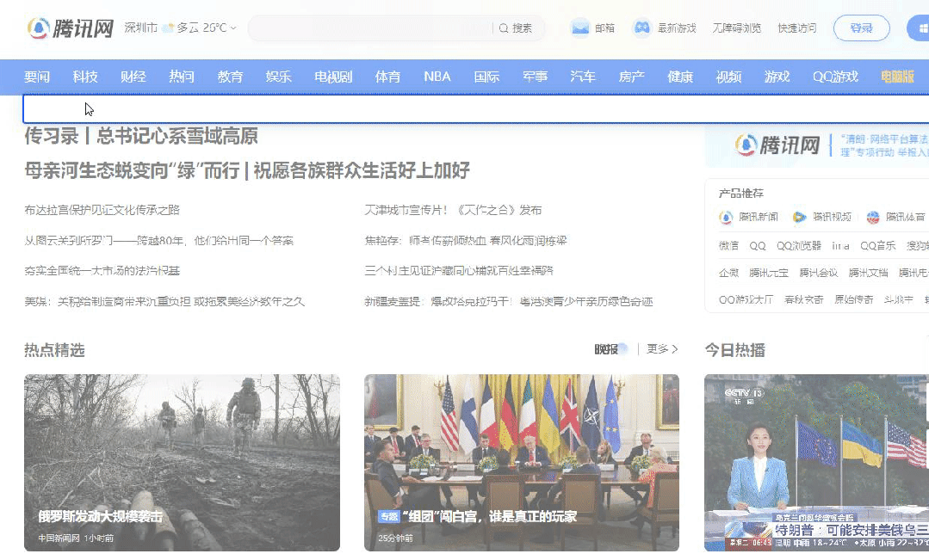Go to the 热问 channel

[182, 77]
